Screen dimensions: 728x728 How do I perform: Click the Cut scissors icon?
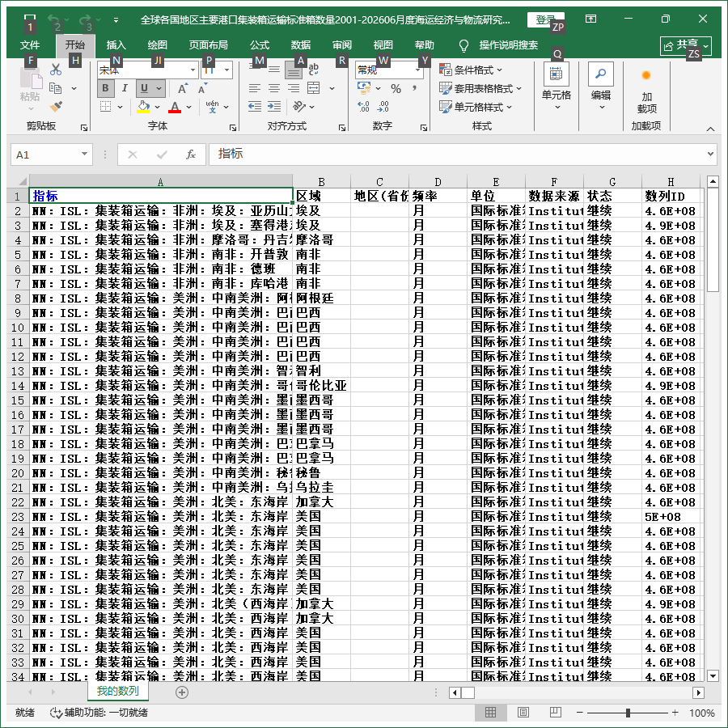click(x=56, y=70)
